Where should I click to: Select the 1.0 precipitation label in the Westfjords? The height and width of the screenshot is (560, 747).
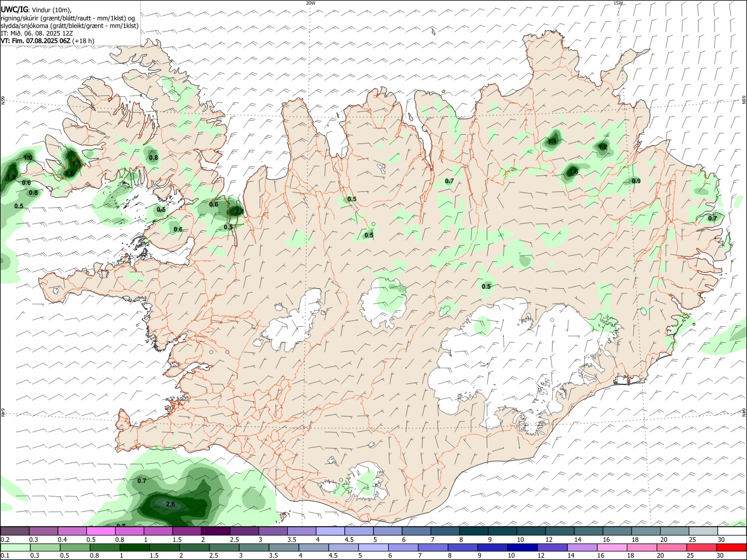click(x=28, y=157)
